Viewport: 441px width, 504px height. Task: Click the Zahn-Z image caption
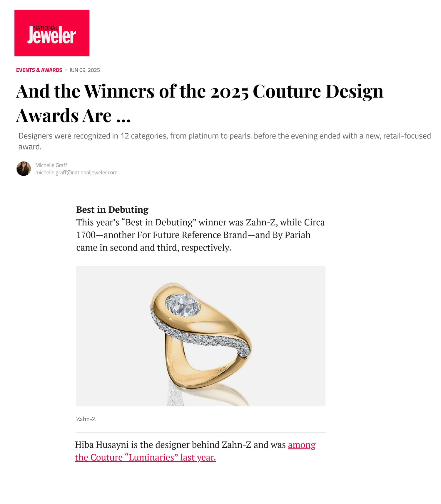[x=86, y=419]
